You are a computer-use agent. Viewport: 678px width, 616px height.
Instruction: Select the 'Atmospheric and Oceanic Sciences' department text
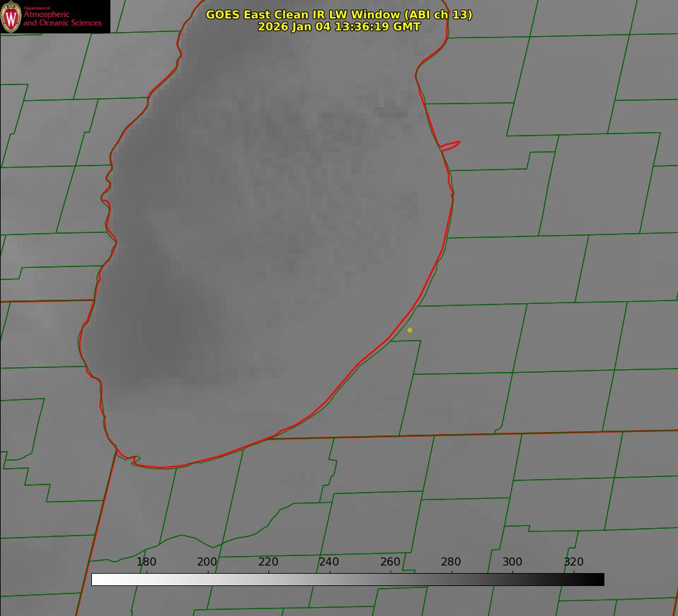pyautogui.click(x=62, y=19)
